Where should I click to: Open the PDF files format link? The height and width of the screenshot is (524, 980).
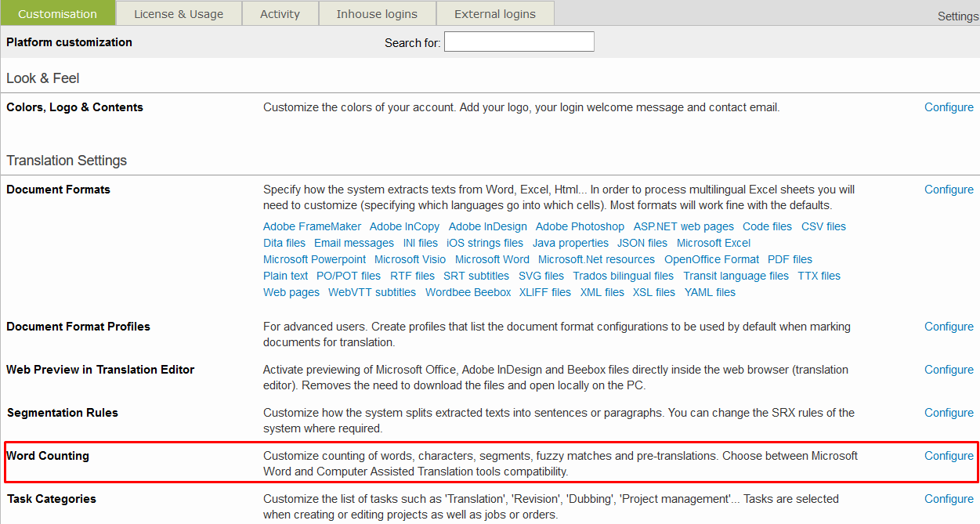(790, 259)
